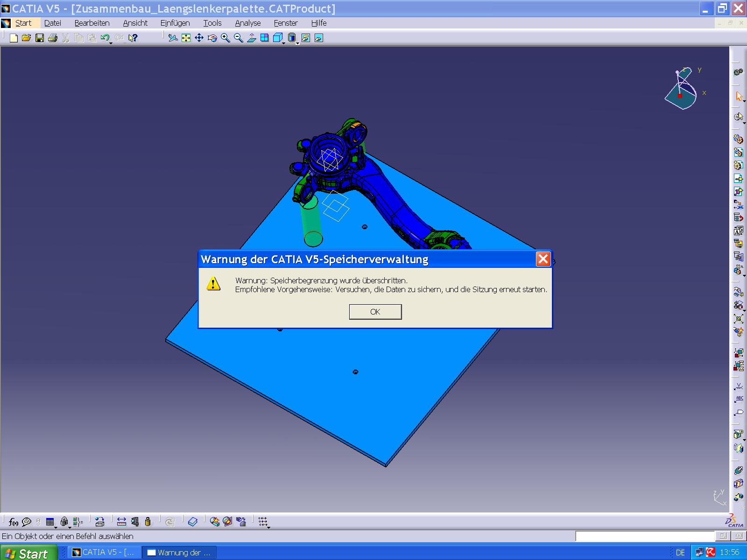The image size is (747, 560).
Task: Click the Swap visible space icon
Action: 319,38
